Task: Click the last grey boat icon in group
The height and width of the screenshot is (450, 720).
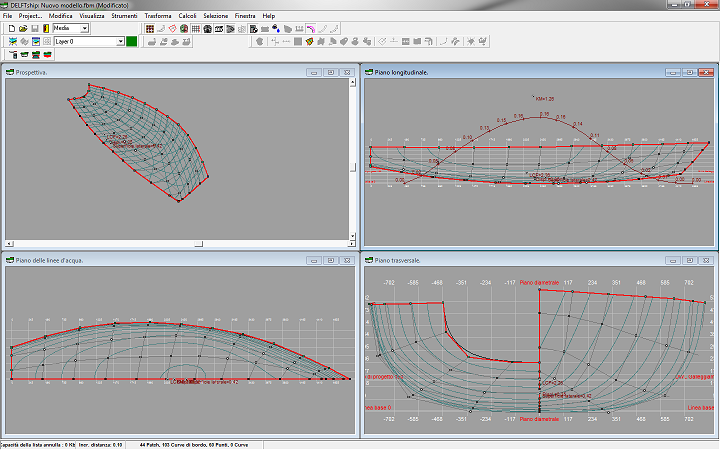Action: (x=186, y=41)
